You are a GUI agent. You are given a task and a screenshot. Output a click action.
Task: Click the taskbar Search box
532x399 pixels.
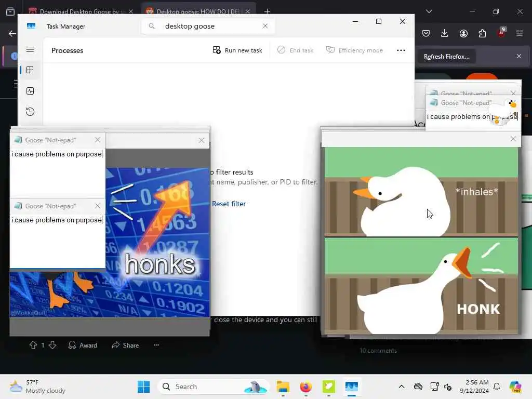point(213,387)
